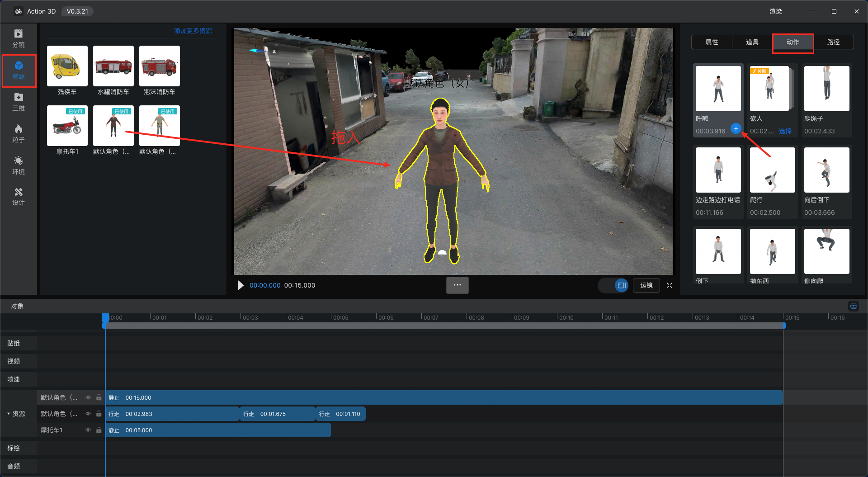Select the 行走 00:01.110 clip
868x477 pixels.
(341, 414)
